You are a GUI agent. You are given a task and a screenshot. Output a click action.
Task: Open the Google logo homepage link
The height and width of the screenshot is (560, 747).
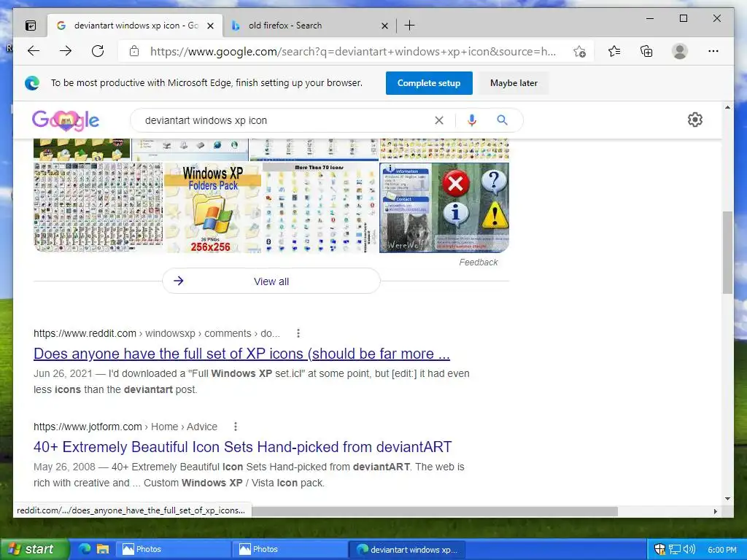pyautogui.click(x=66, y=120)
